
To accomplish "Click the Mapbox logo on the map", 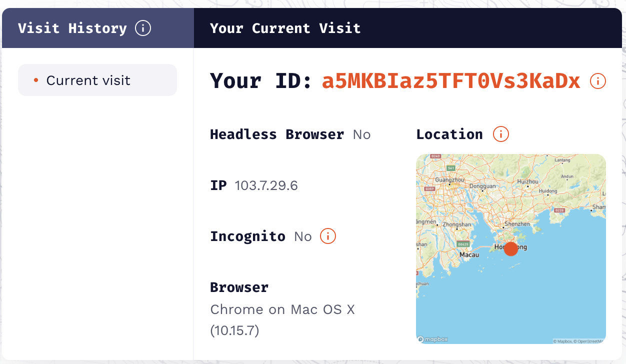I will pos(433,339).
